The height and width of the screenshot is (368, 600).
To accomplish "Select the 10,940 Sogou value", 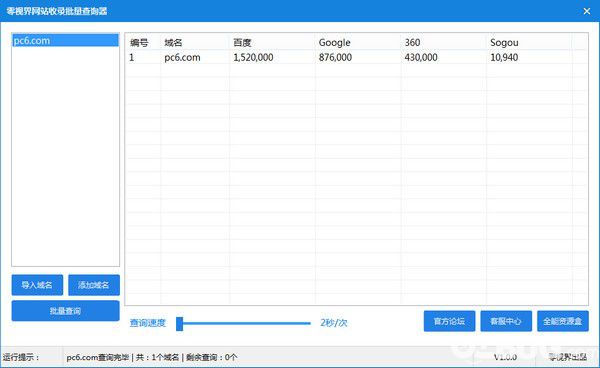I will click(x=504, y=57).
